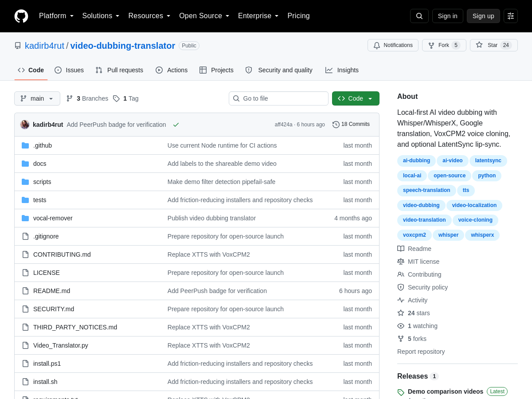Viewport: 532px width, 399px height.
Task: Open the Security policy link
Action: coord(422,287)
